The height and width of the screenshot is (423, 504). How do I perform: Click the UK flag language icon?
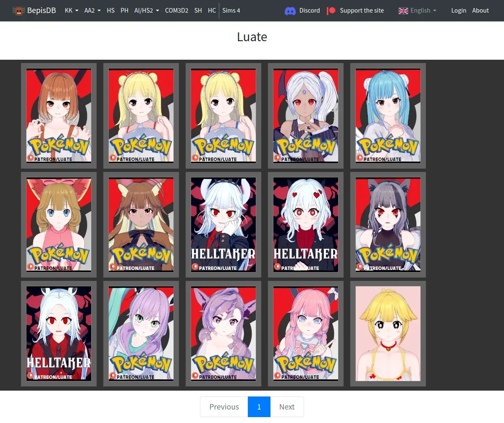point(403,11)
